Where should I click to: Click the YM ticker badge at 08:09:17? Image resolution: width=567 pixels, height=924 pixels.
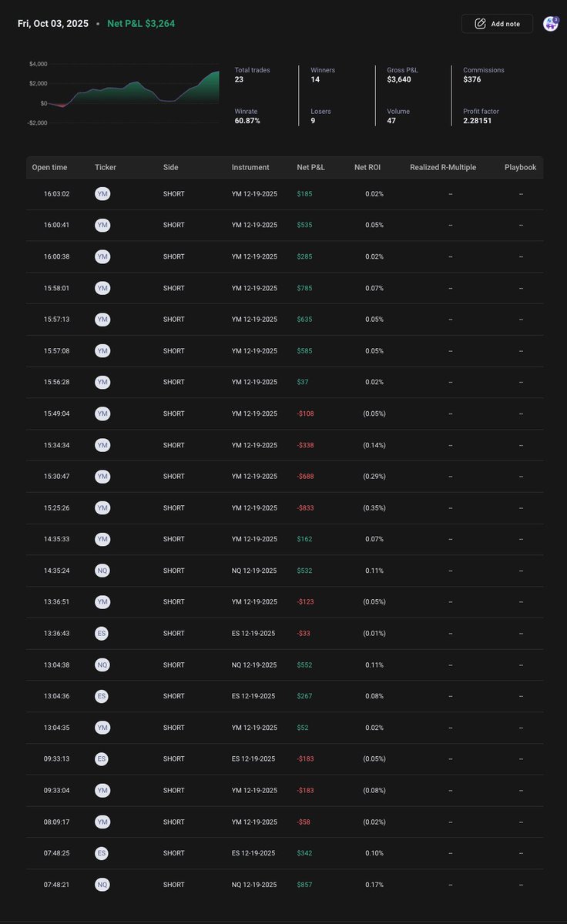pos(102,822)
